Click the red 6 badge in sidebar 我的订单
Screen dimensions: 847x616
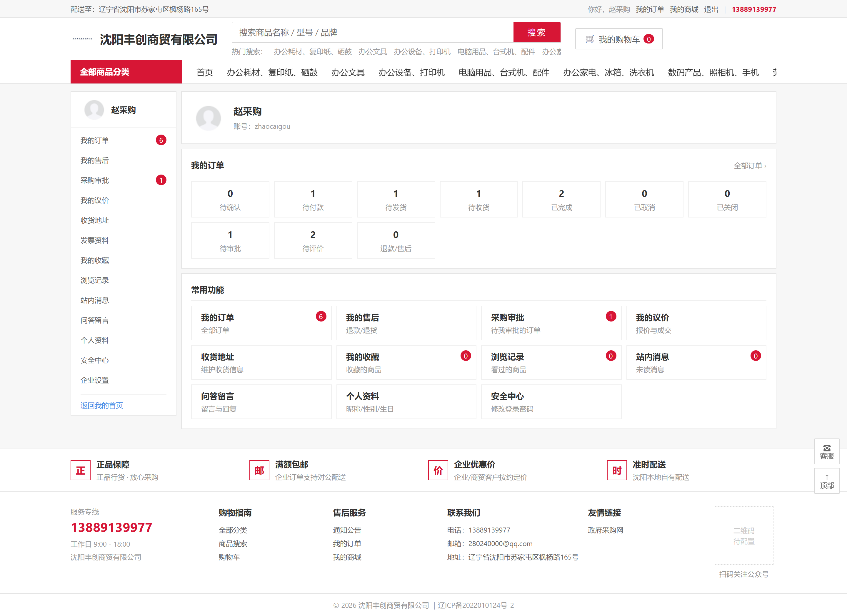[x=161, y=140]
